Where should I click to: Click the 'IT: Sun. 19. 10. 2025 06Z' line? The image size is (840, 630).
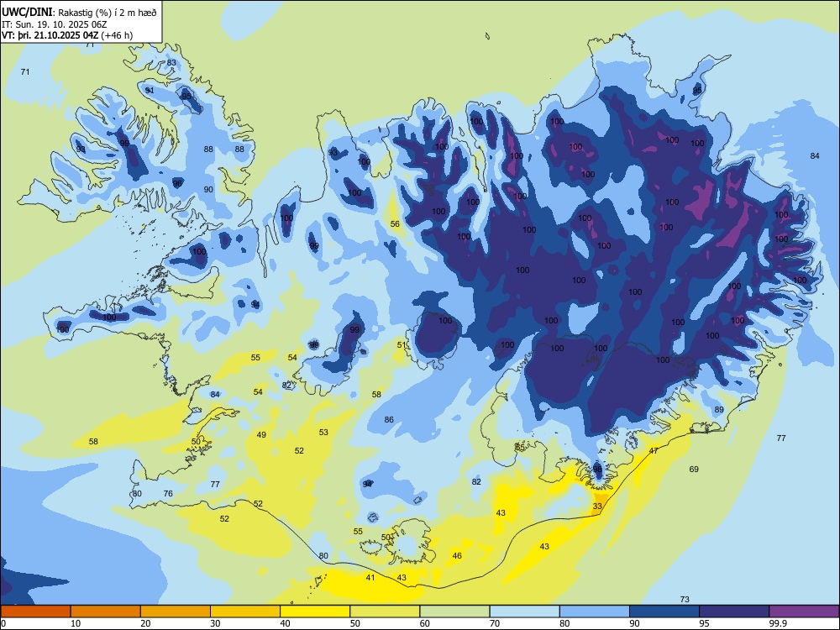click(54, 24)
